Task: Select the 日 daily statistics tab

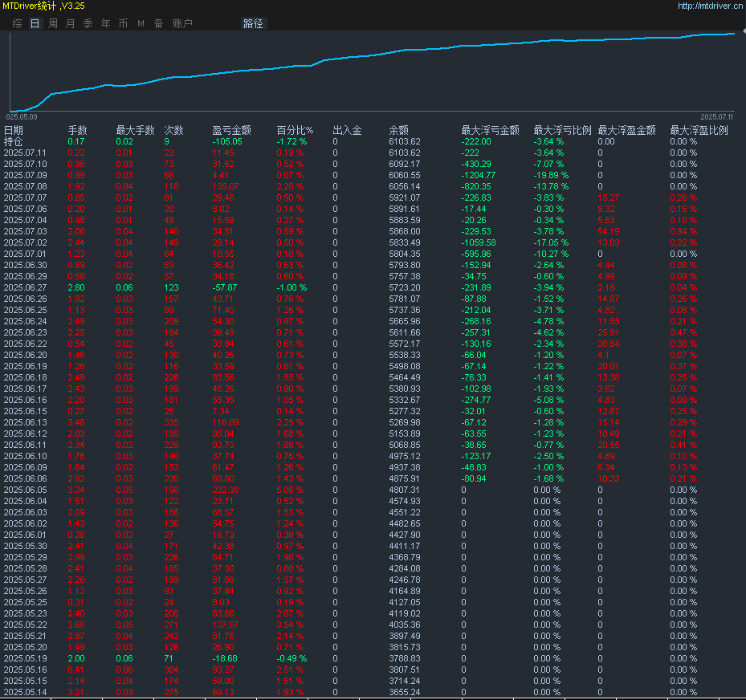Action: (x=35, y=23)
